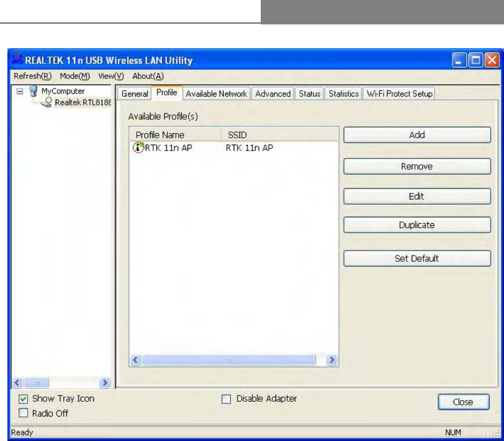Collapse the MyComputer tree node
Image resolution: width=504 pixels, height=441 pixels.
tap(20, 91)
